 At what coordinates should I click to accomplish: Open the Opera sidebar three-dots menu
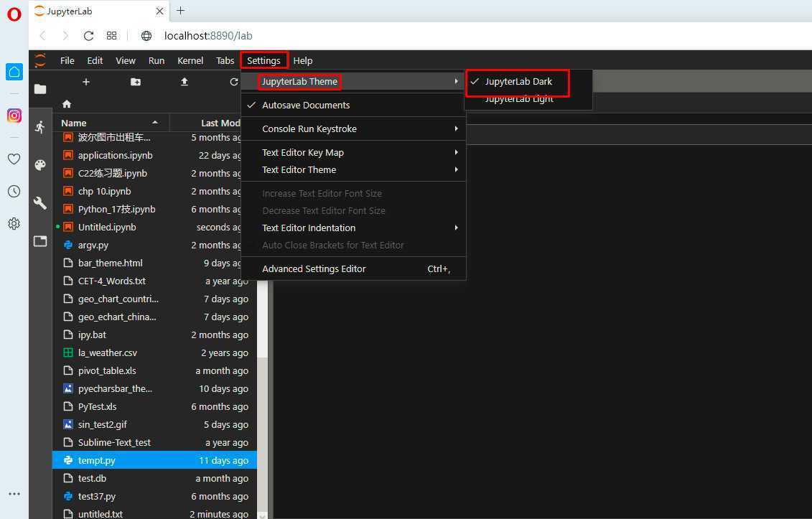[14, 494]
